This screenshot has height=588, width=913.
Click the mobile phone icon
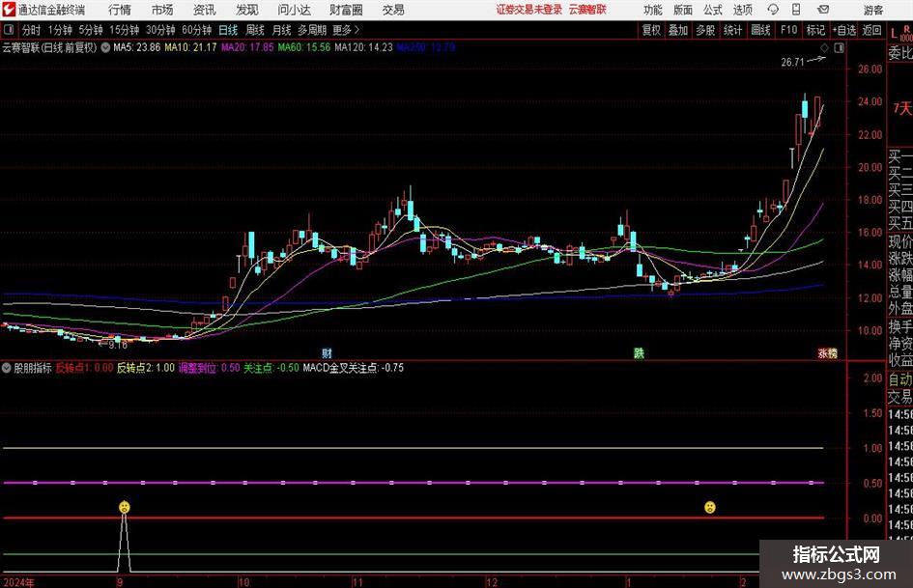point(796,10)
